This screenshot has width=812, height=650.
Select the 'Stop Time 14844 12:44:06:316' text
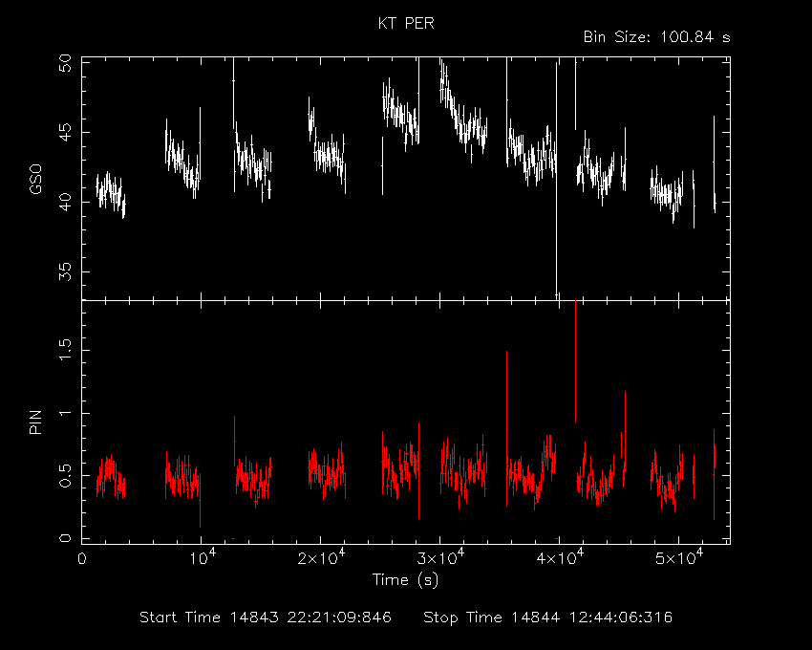pyautogui.click(x=548, y=617)
